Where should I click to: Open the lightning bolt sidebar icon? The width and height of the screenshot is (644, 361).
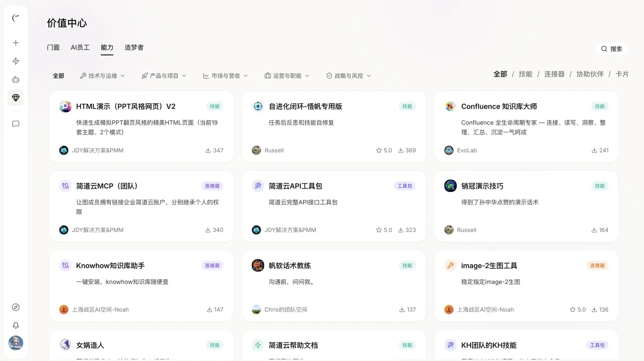tap(16, 61)
